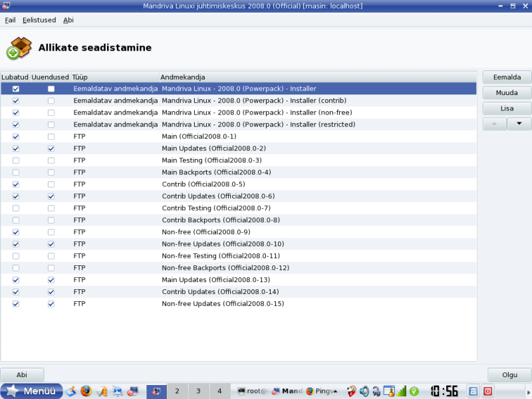Switch to virtual desktop 3
The height and width of the screenshot is (399, 532).
[198, 391]
